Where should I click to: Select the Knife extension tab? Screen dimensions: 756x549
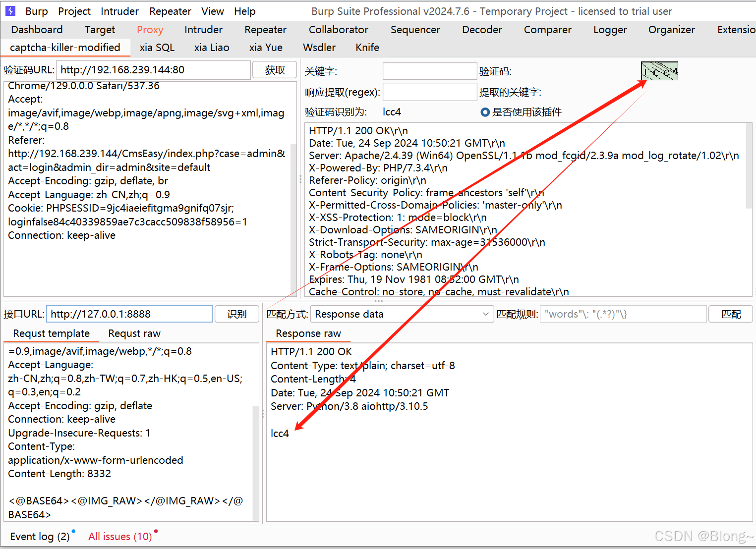click(367, 48)
